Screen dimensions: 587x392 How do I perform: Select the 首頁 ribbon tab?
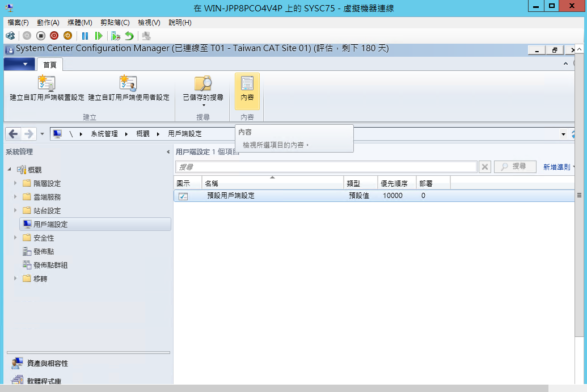(x=50, y=65)
